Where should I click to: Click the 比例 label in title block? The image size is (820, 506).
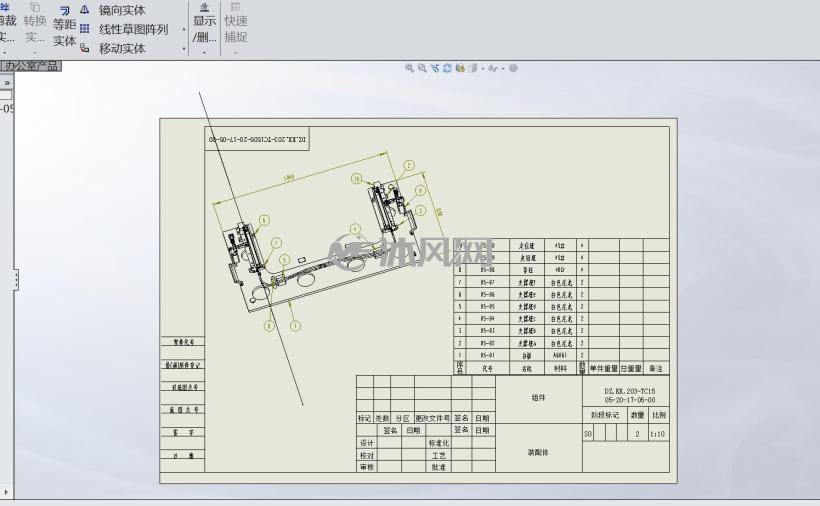click(659, 415)
